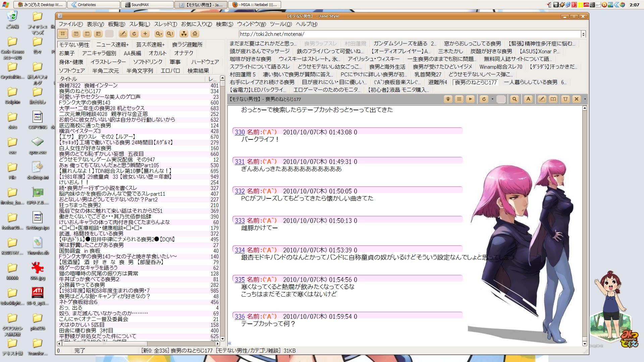The height and width of the screenshot is (362, 644).
Task: Click the spider icon in thread toolbar
Action: [448, 99]
